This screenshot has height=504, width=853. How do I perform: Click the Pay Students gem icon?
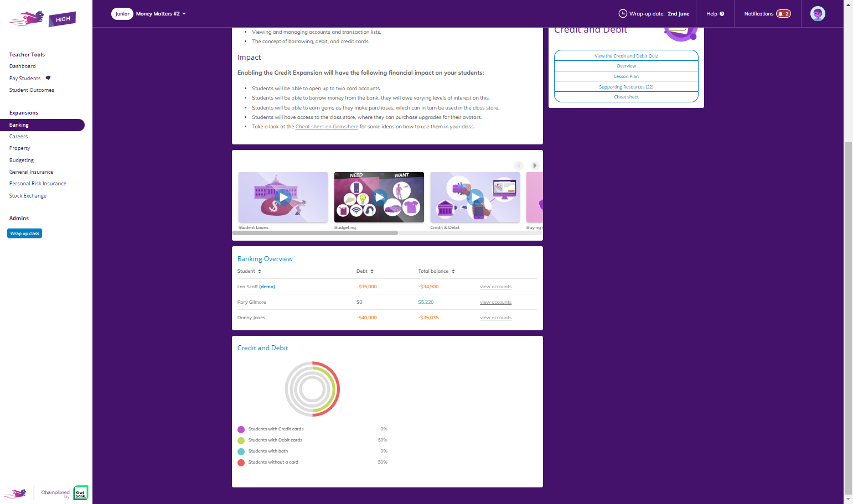(x=48, y=78)
